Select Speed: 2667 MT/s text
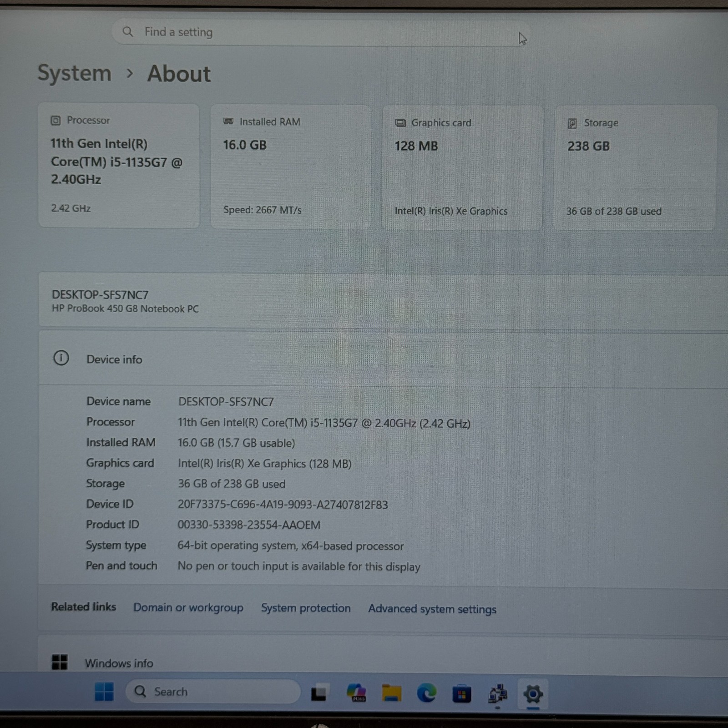The width and height of the screenshot is (728, 728). [x=263, y=210]
